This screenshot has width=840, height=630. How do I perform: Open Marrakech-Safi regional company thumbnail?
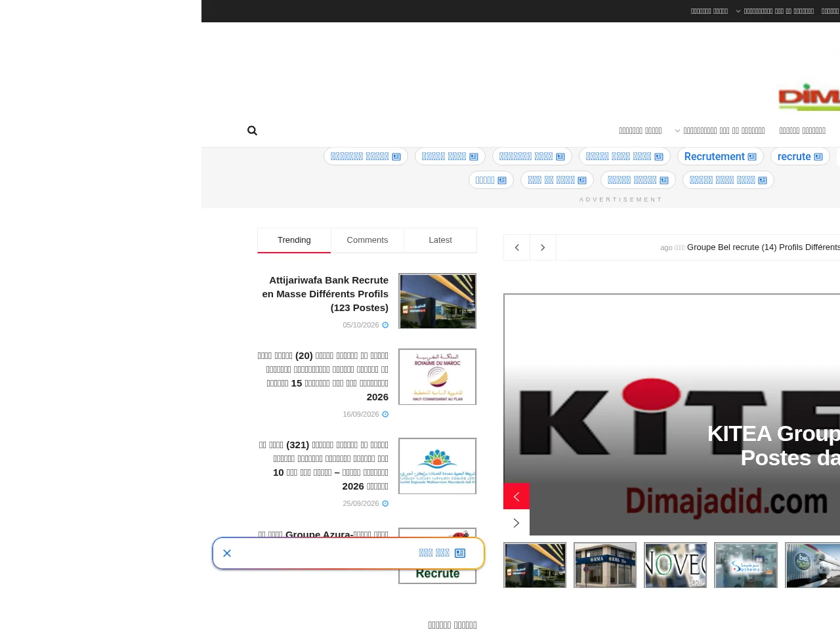coord(438,466)
